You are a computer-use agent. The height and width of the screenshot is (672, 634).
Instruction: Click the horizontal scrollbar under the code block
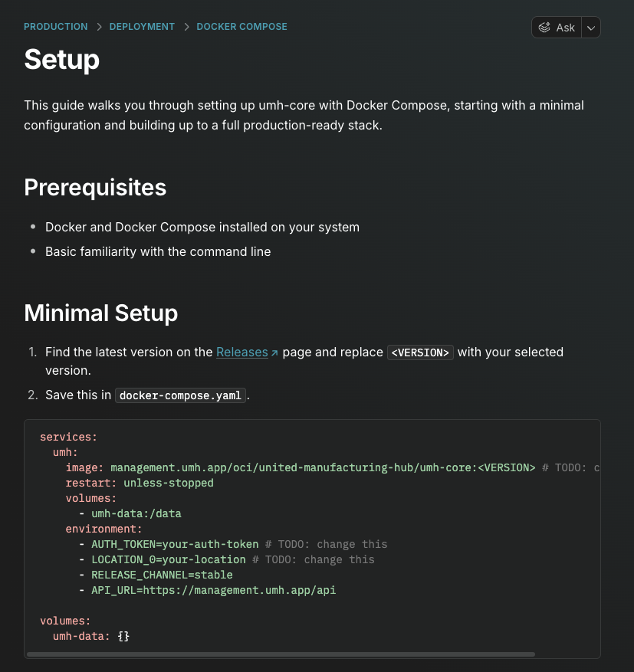[x=284, y=654]
